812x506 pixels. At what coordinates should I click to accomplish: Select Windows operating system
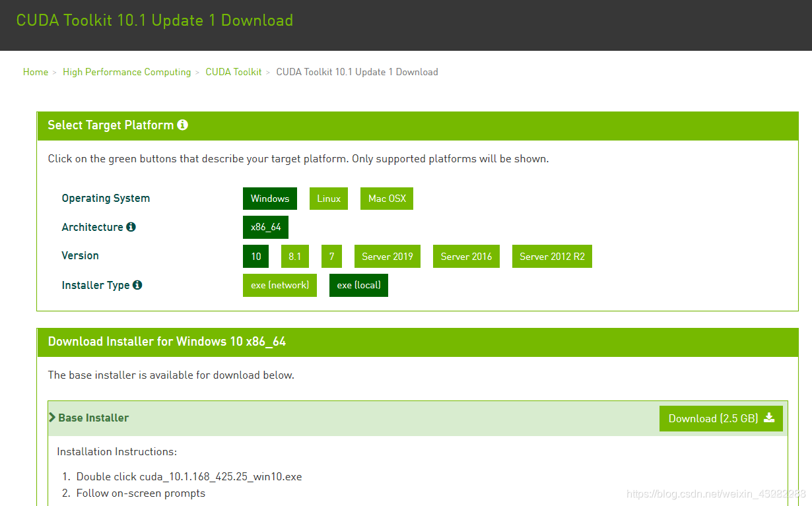tap(270, 199)
